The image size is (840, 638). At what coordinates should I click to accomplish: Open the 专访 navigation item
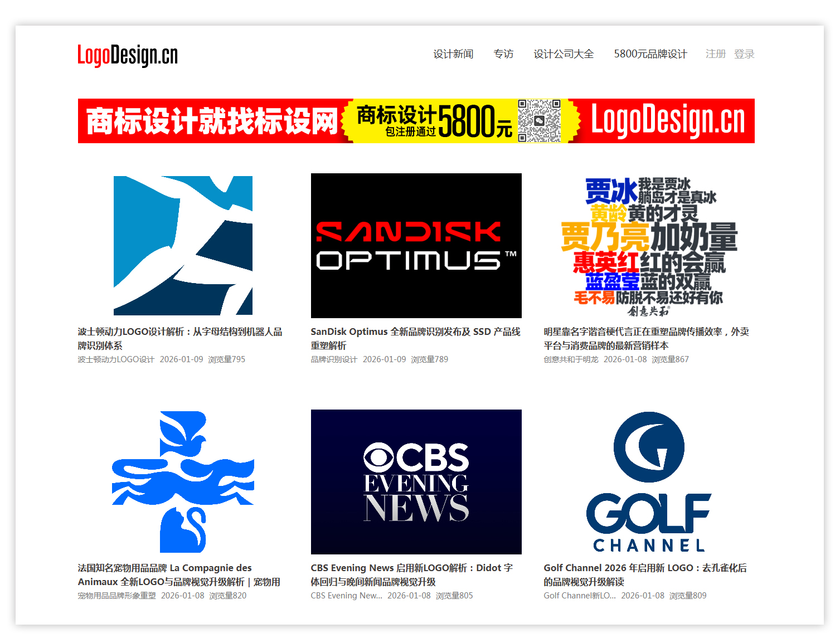(503, 54)
